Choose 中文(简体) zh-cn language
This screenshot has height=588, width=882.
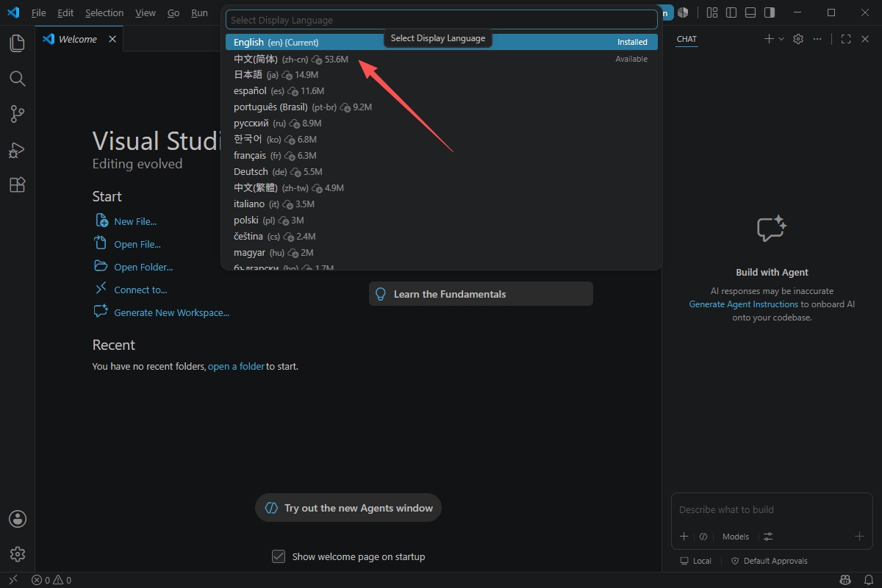[441, 59]
